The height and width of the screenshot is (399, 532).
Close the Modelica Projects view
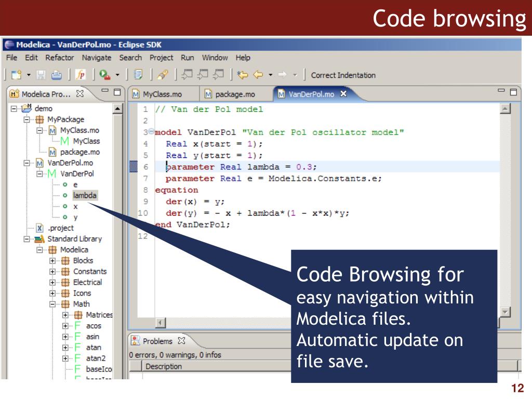coord(79,94)
